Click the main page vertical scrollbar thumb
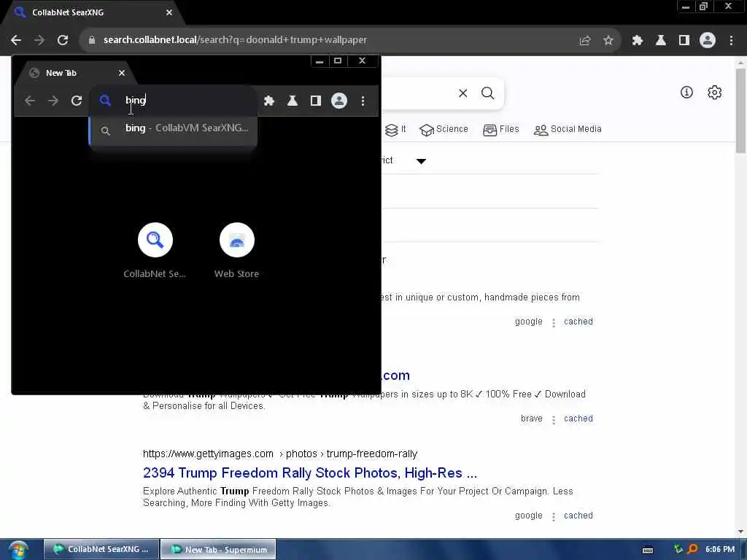 point(740,111)
